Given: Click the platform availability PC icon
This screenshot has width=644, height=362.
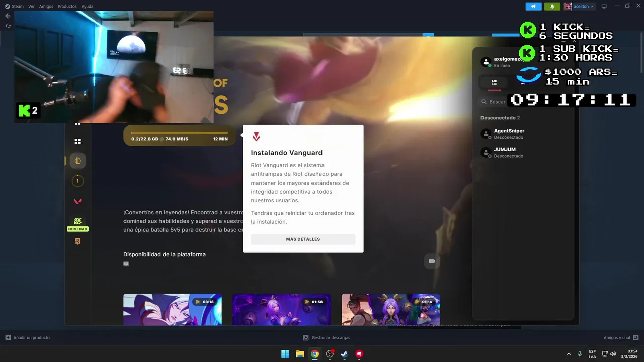Looking at the screenshot, I should click(x=126, y=264).
